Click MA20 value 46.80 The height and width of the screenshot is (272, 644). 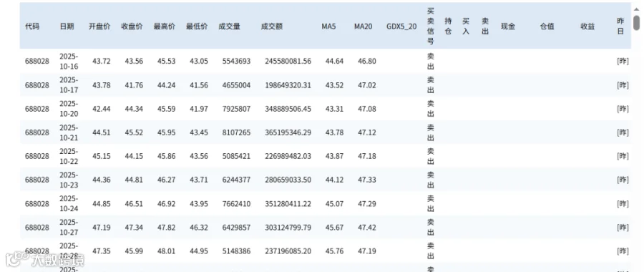367,62
